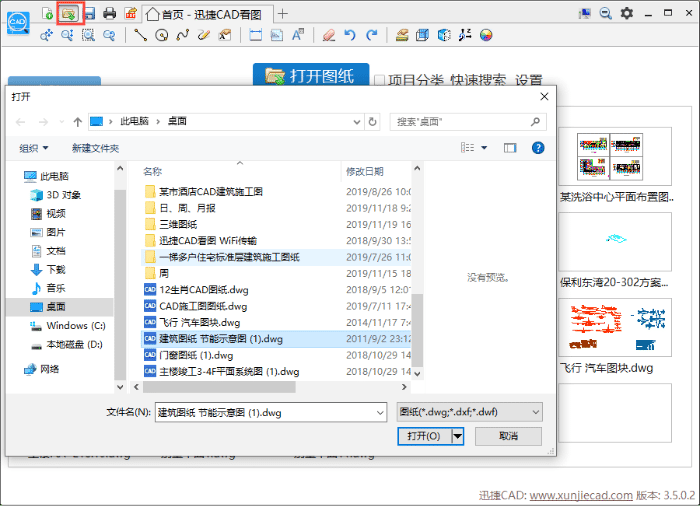
Task: Select the 首页 - 迅捷CAD看图 tab
Action: (x=209, y=15)
